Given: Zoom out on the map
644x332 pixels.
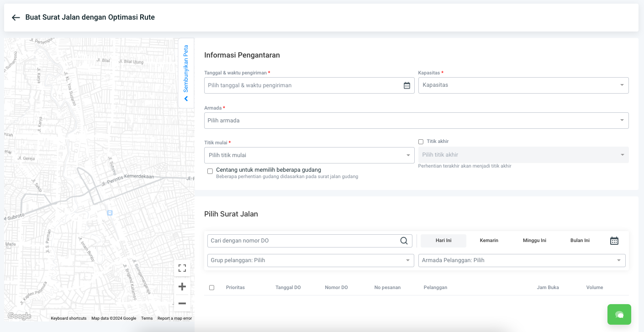Looking at the screenshot, I should click(x=182, y=303).
